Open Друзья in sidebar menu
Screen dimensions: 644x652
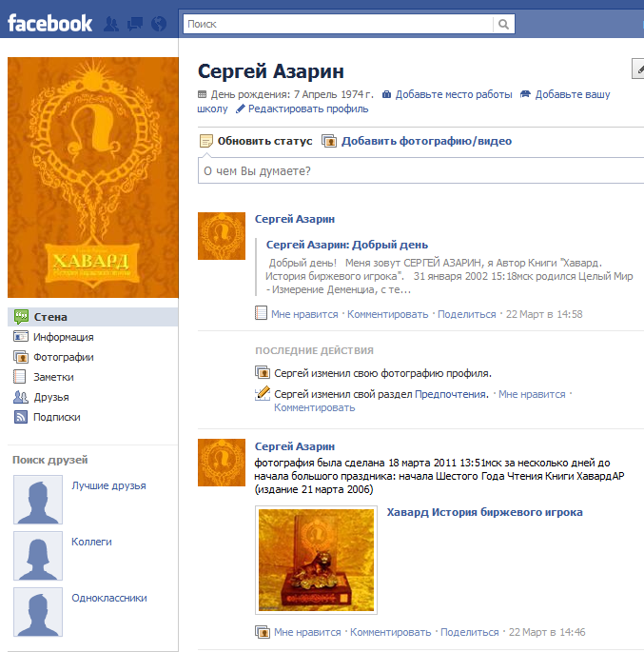pos(51,397)
